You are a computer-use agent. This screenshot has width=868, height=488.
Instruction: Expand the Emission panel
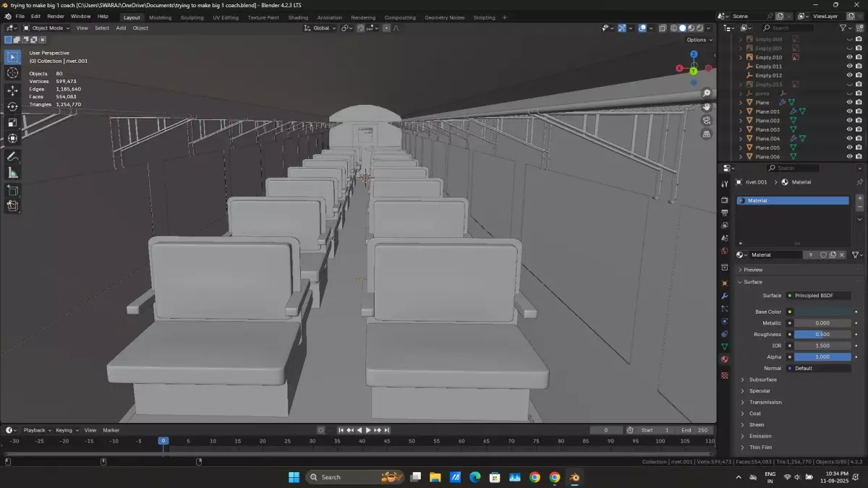tap(760, 436)
